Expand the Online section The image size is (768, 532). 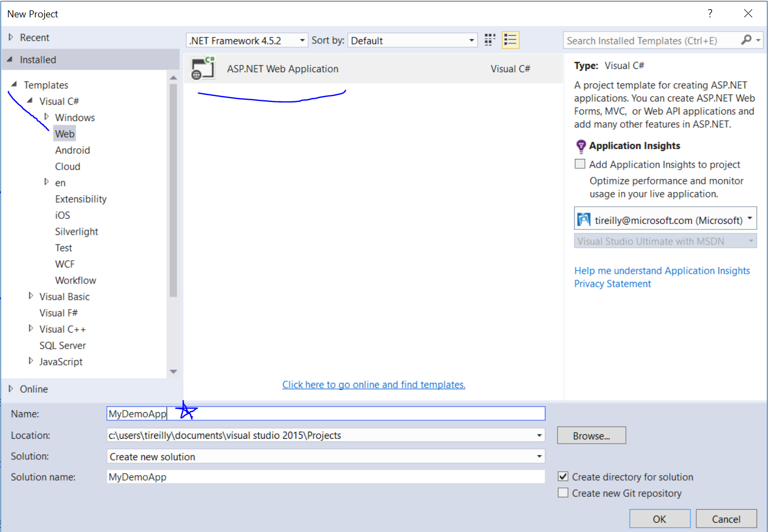(x=11, y=389)
